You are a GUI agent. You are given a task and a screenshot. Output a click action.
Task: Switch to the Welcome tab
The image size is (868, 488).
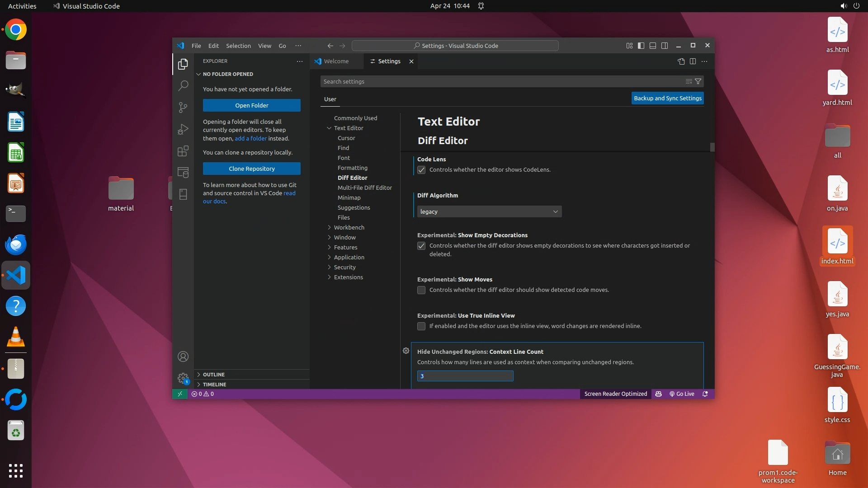(x=336, y=61)
